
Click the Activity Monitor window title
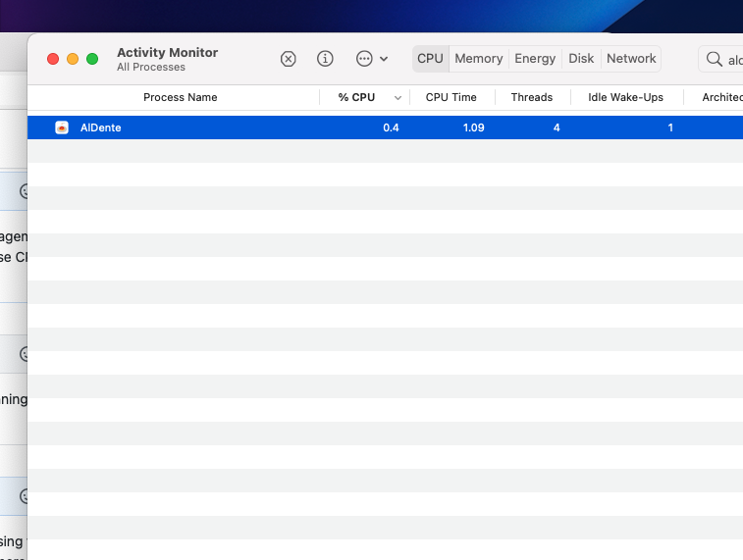point(167,52)
